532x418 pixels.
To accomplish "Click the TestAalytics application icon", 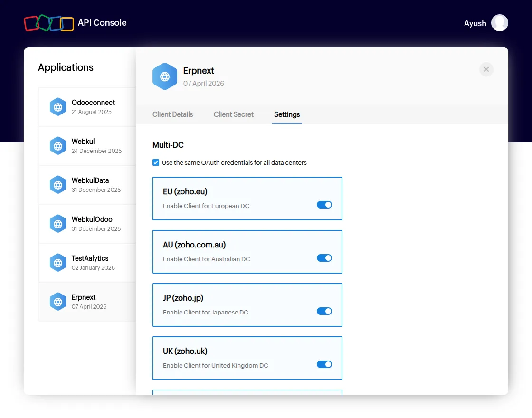I will click(58, 263).
